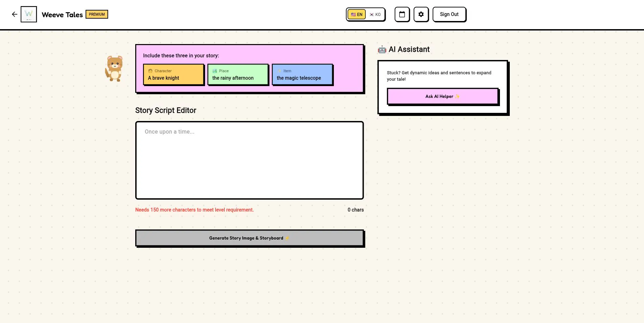Screen dimensions: 644x323
Task: Select the Item card 'the magic telescope'
Action: 302,74
